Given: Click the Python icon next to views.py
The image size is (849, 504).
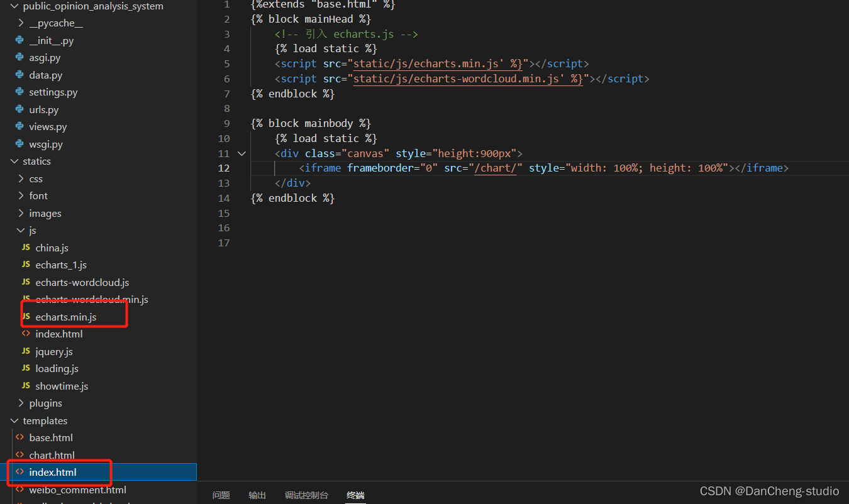Looking at the screenshot, I should click(19, 127).
